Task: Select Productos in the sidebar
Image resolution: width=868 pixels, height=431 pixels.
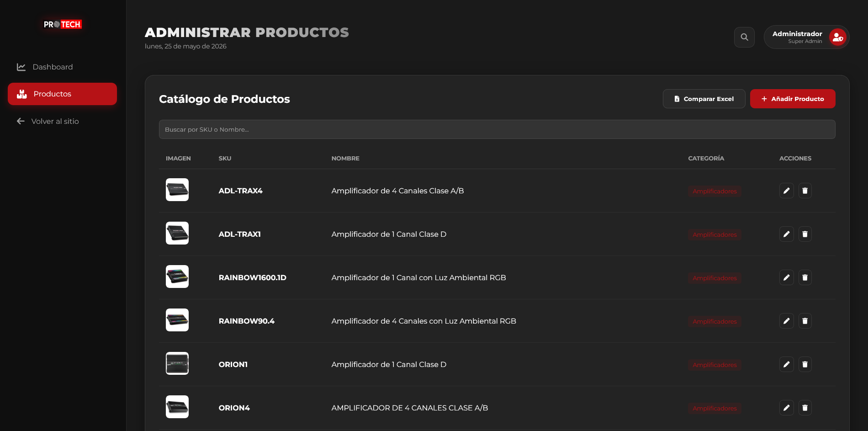Action: [x=62, y=94]
